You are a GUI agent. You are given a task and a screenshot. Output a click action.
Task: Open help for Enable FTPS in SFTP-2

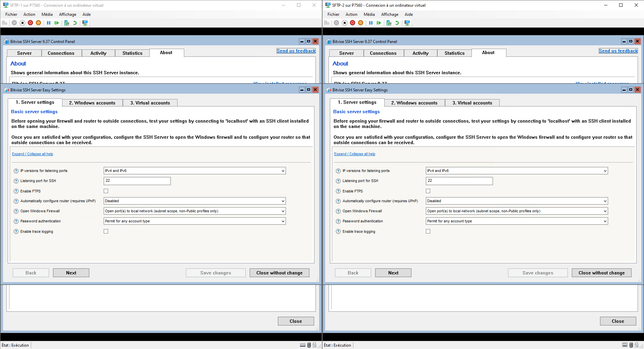338,191
